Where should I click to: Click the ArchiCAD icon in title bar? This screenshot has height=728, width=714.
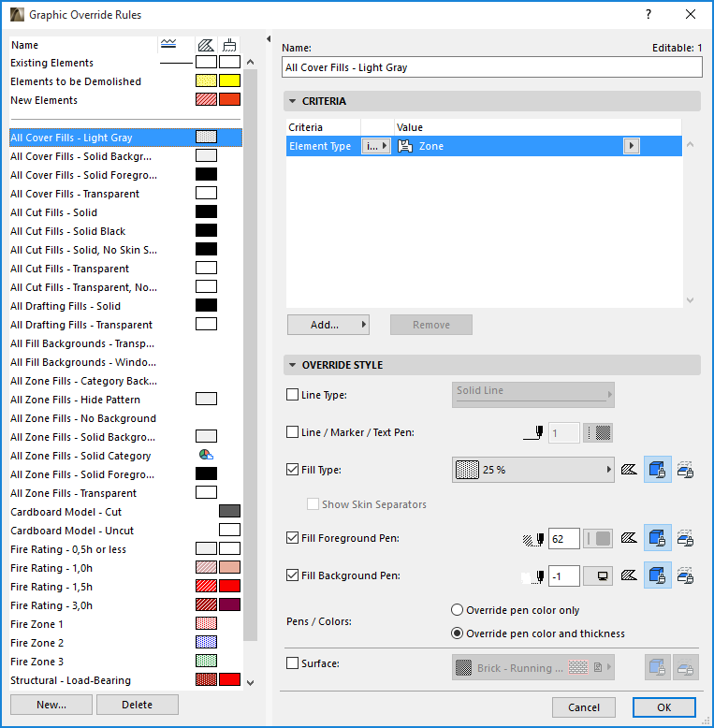pyautogui.click(x=17, y=14)
